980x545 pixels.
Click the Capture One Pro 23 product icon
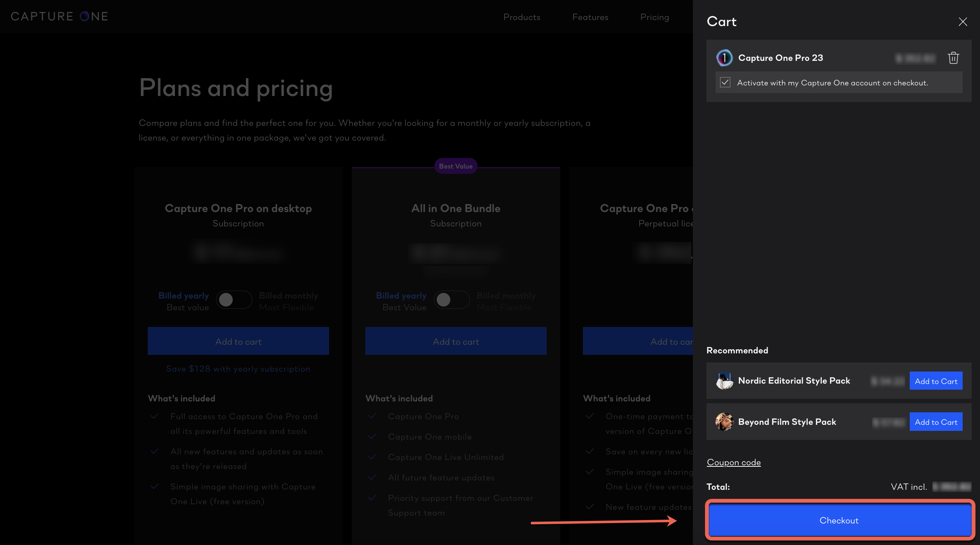point(724,58)
